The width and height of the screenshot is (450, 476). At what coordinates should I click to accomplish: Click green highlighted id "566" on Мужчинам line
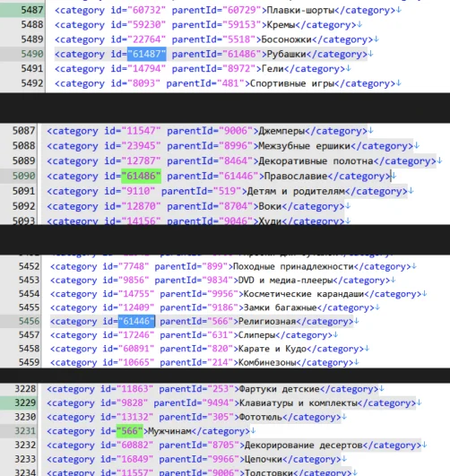click(x=130, y=431)
